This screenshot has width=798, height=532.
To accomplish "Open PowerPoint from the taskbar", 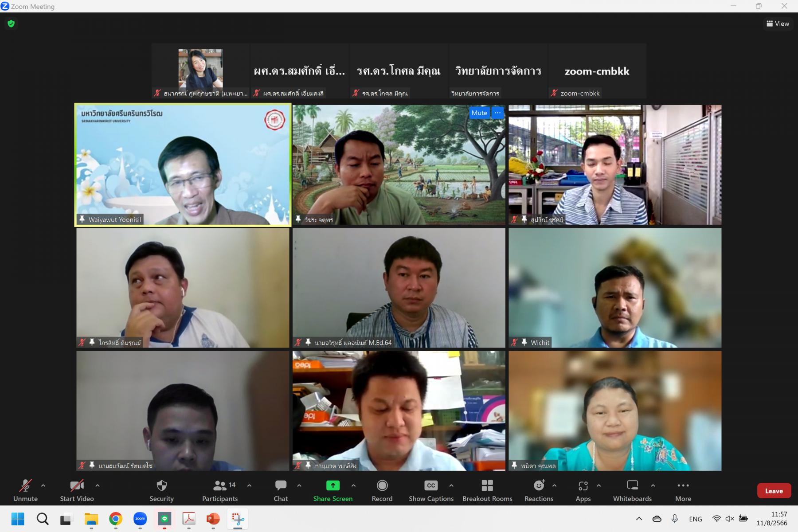I will (213, 519).
